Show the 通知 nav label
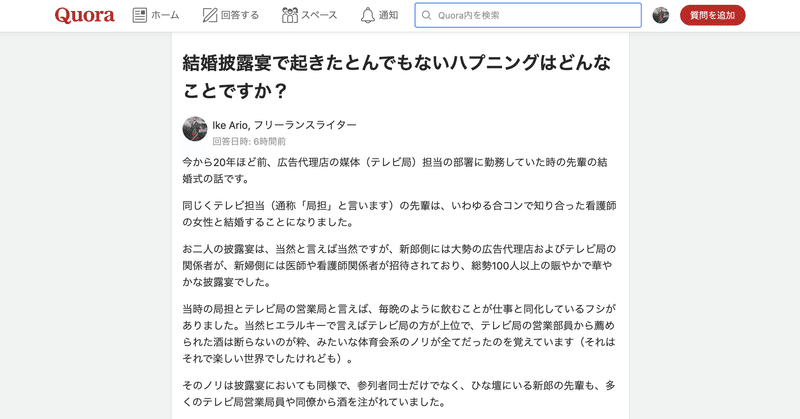 (x=389, y=15)
